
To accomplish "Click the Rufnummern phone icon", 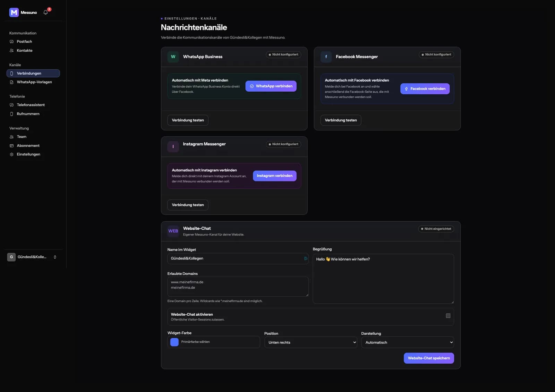I will [x=12, y=114].
